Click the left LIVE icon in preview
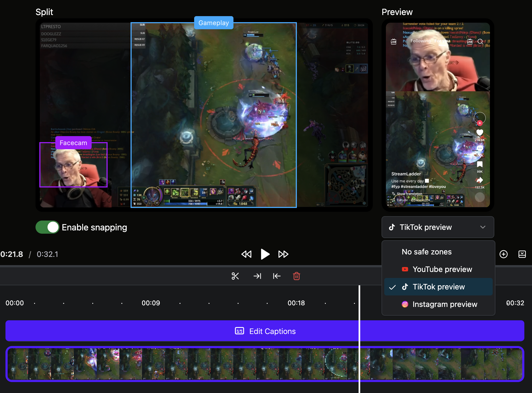The height and width of the screenshot is (393, 532). 394,41
